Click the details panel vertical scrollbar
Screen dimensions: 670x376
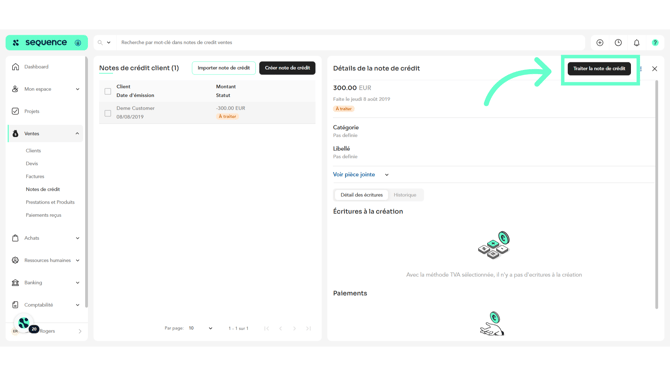[657, 194]
